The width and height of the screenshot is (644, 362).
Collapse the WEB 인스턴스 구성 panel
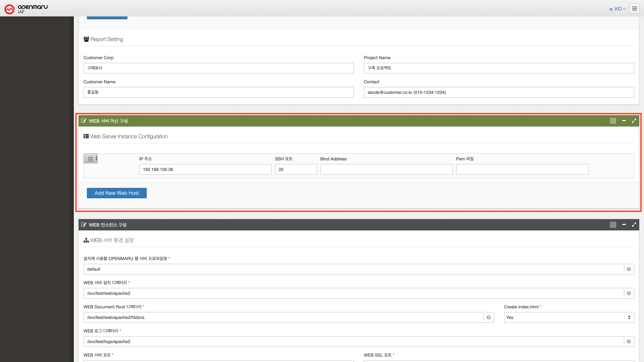624,225
